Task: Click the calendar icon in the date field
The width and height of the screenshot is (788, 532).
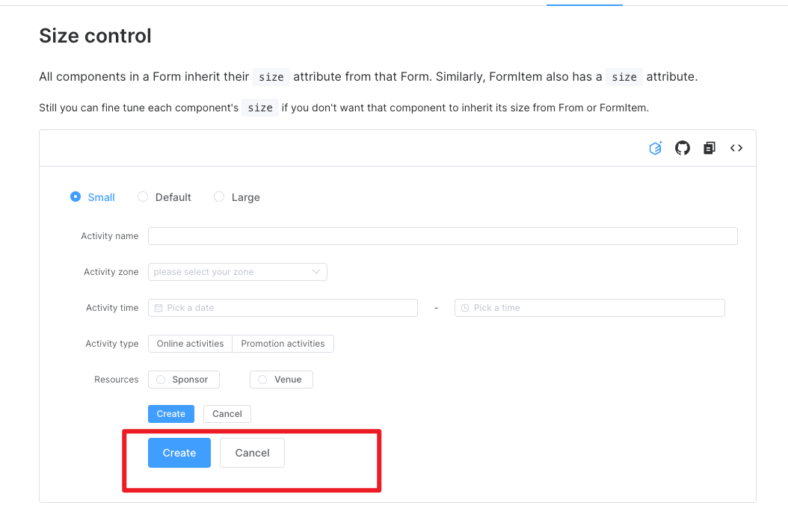Action: (x=158, y=308)
